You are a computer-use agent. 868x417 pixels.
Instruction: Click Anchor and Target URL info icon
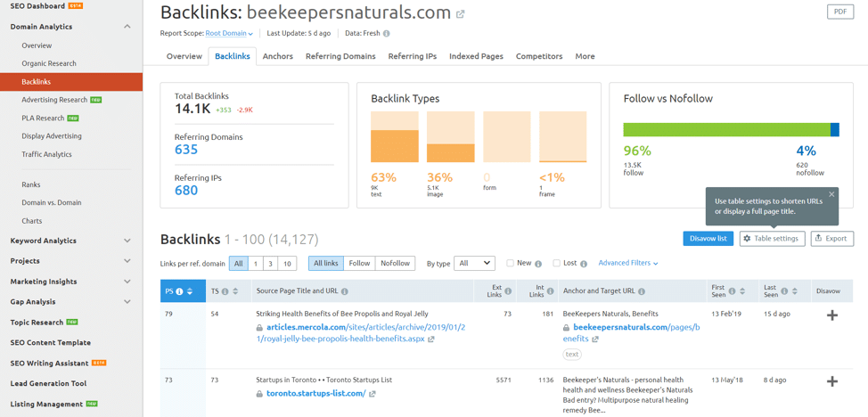click(x=641, y=291)
